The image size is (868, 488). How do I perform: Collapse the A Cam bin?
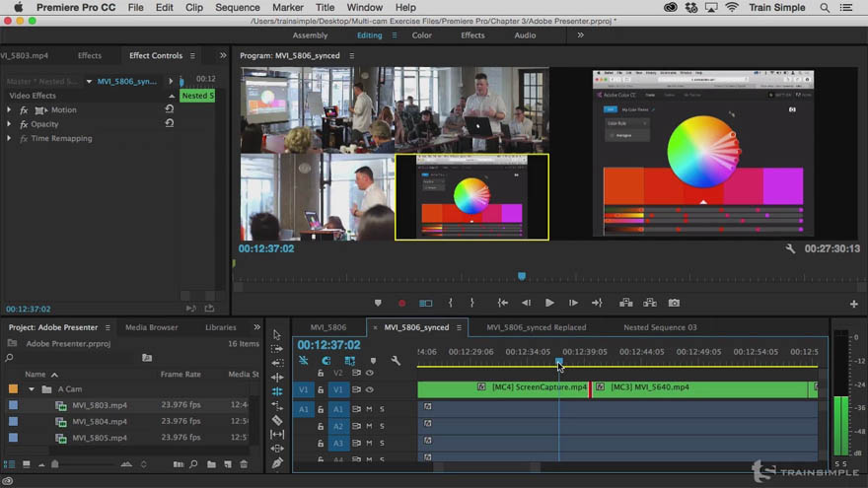point(32,389)
